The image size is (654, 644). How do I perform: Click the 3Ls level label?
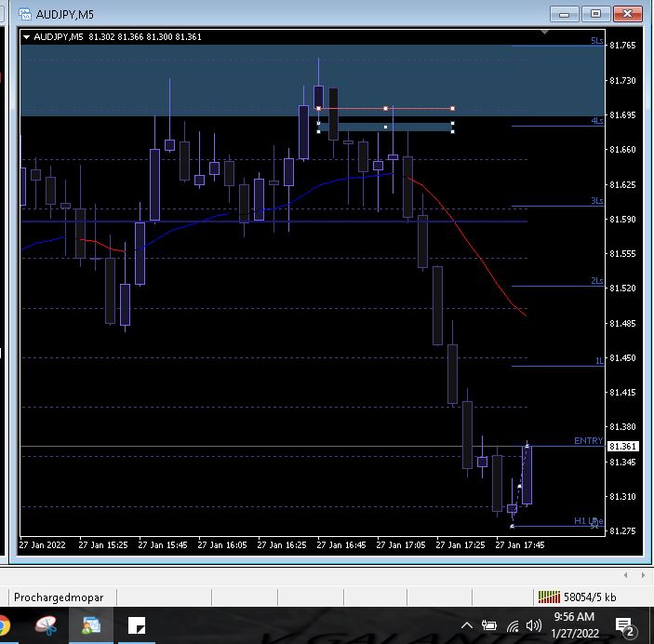(597, 201)
